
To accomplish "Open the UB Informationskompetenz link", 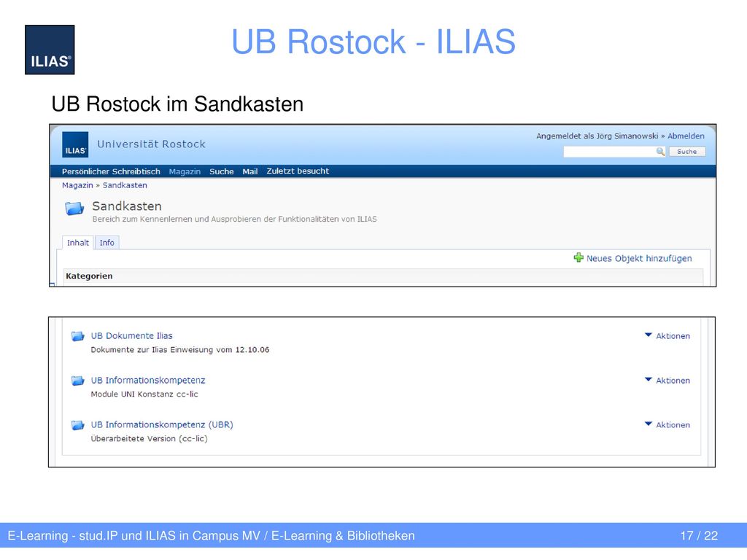I will coord(147,380).
